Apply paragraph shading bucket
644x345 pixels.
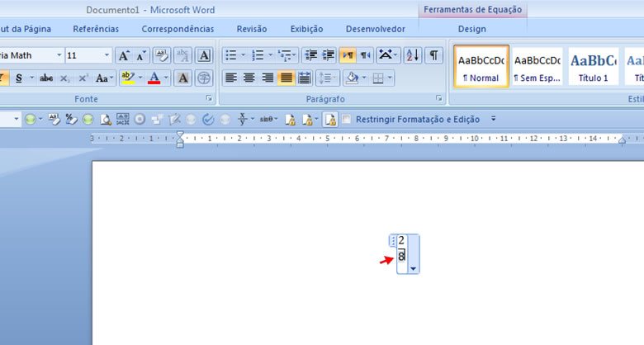pos(353,78)
